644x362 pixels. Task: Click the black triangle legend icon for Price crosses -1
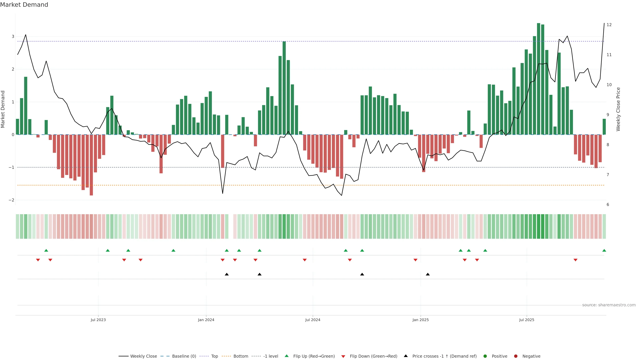[x=406, y=356]
